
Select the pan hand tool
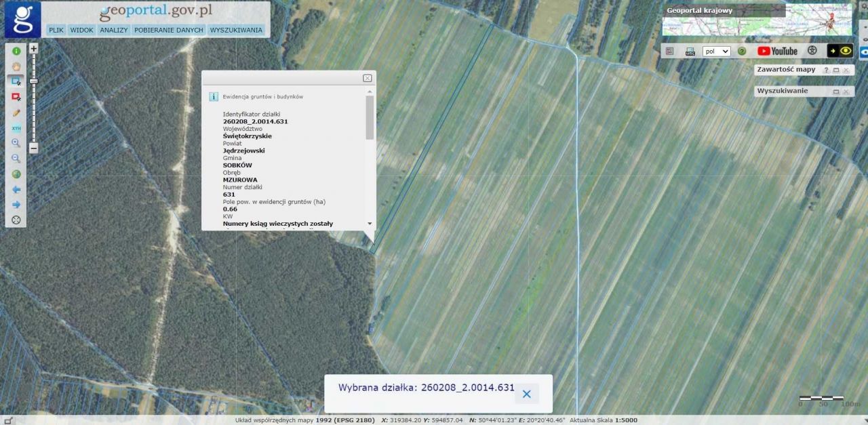[16, 66]
